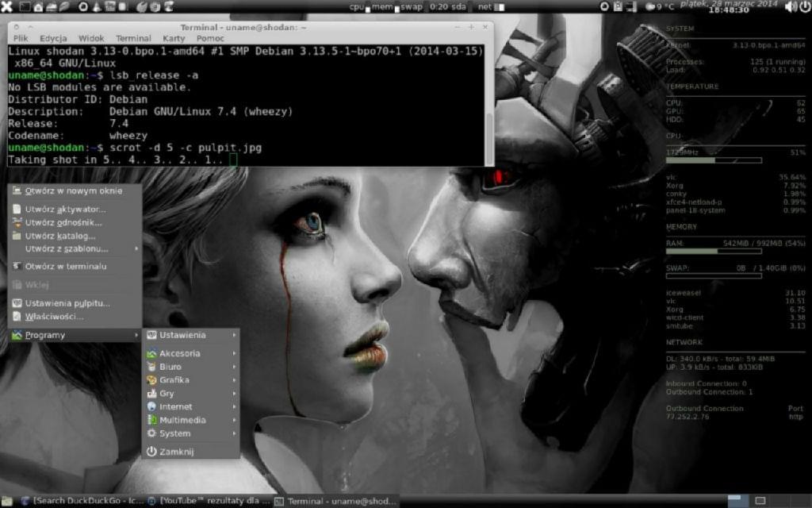This screenshot has height=508, width=812.
Task: Expand the 'Utwórz z szablonu...' submenu
Action: tap(75, 249)
